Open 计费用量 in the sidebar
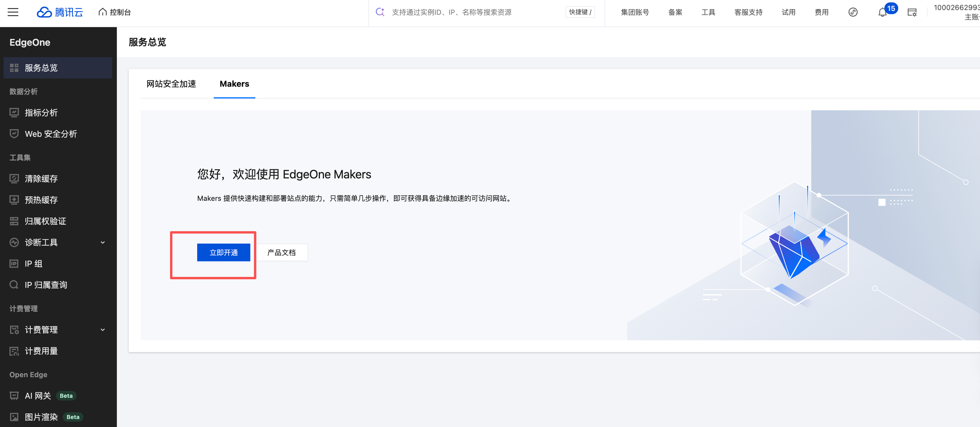The height and width of the screenshot is (427, 980). (58, 351)
